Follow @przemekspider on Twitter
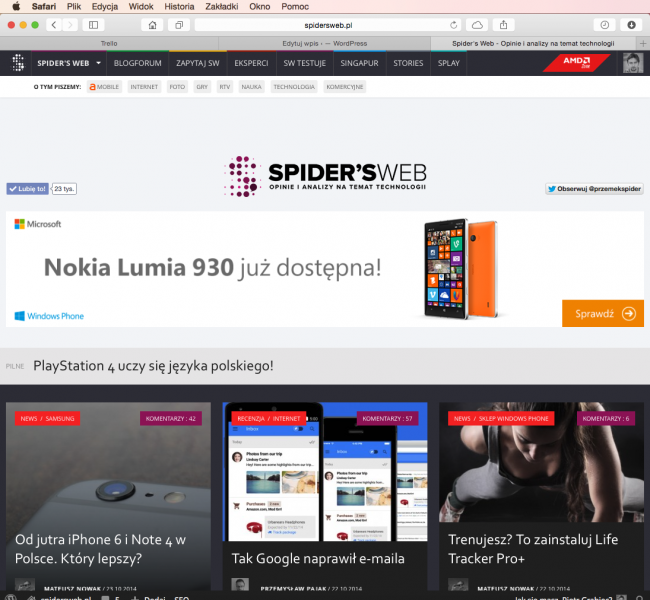Image resolution: width=650 pixels, height=600 pixels. 594,189
